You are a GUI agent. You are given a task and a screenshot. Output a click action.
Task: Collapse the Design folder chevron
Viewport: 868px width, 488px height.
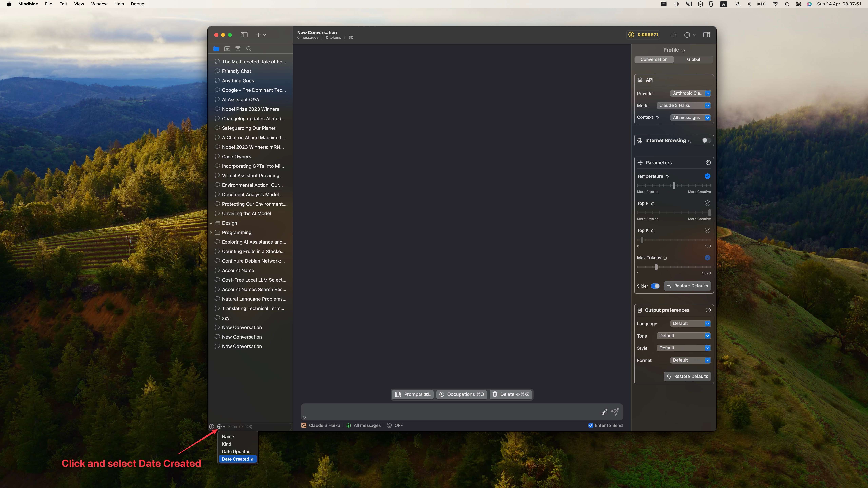click(x=211, y=223)
